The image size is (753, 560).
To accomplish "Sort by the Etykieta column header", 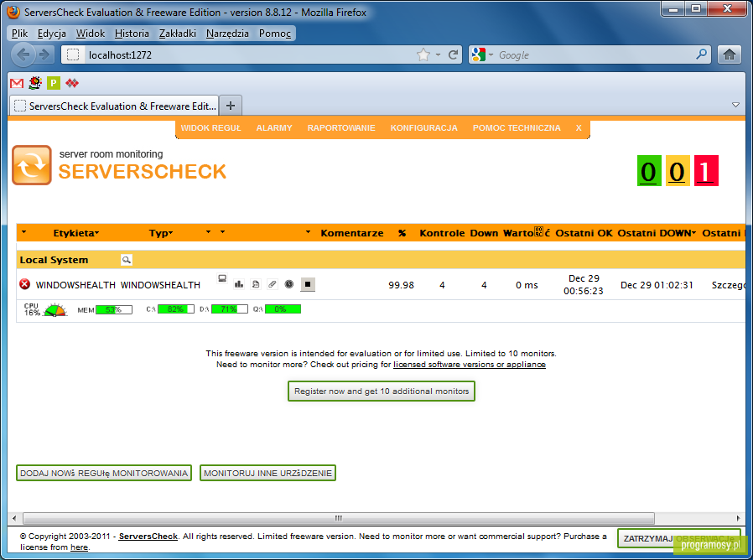I will coord(75,233).
